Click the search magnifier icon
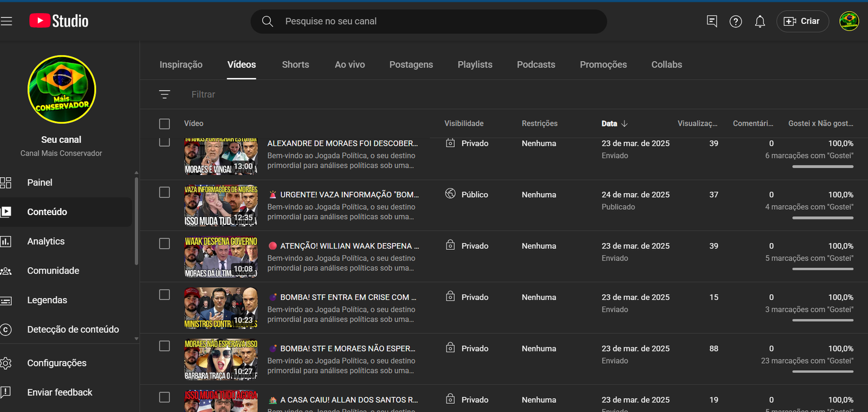Image resolution: width=868 pixels, height=412 pixels. point(267,21)
